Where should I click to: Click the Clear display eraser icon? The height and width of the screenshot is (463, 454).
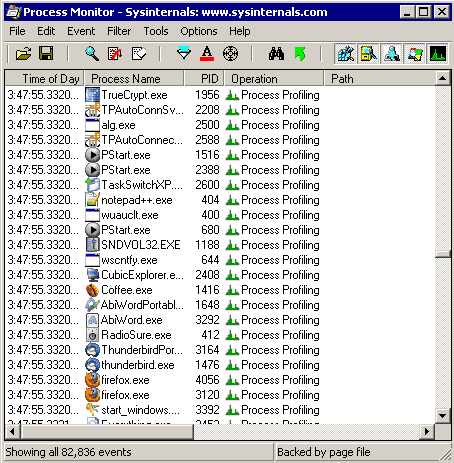point(139,54)
